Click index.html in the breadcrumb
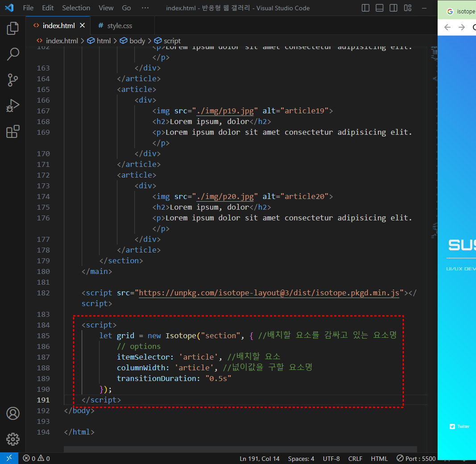The width and height of the screenshot is (476, 464). tap(62, 41)
